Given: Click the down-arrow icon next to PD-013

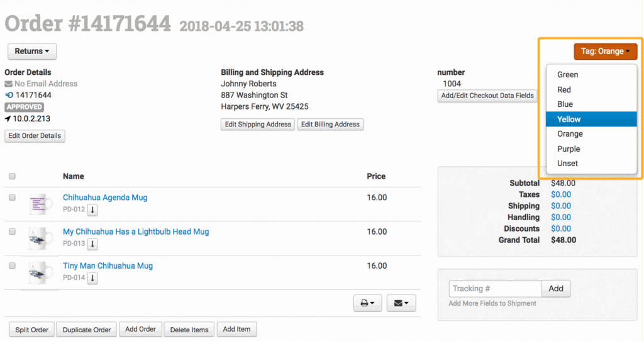Looking at the screenshot, I should [92, 243].
